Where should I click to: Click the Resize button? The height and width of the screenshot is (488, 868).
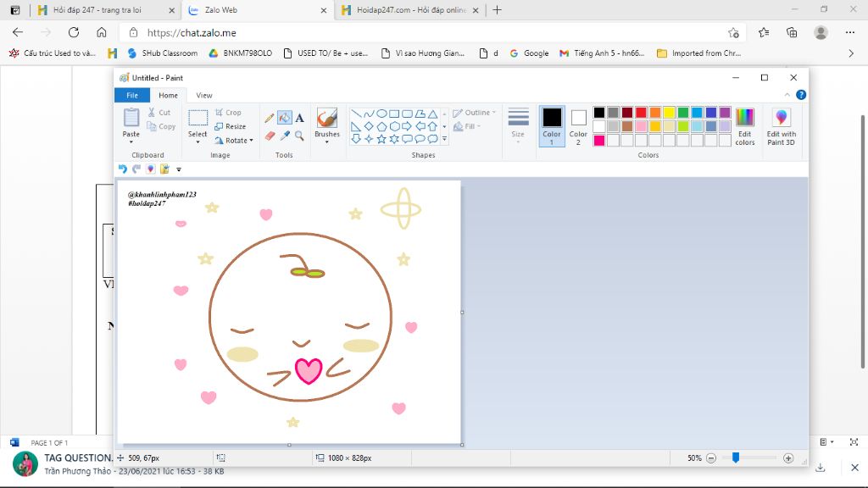231,127
